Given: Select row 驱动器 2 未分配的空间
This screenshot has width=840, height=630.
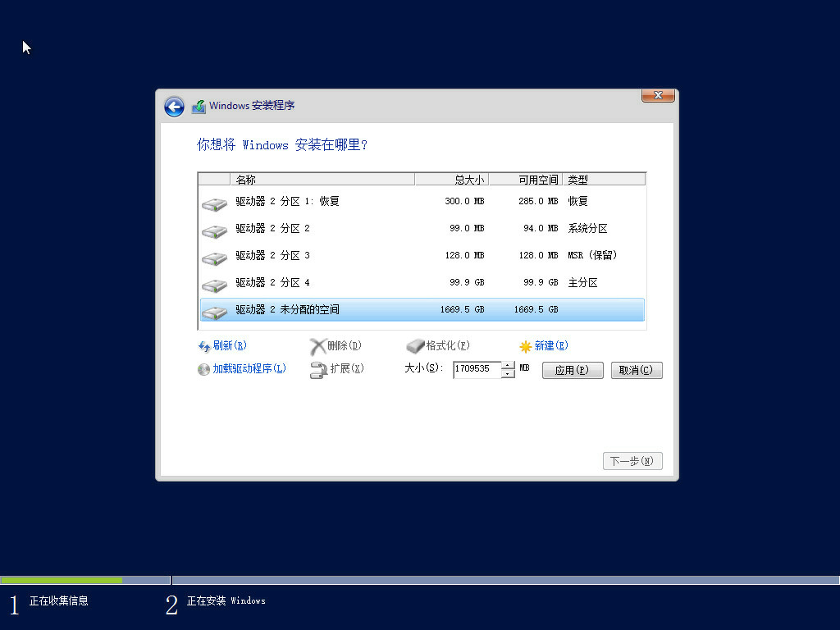Looking at the screenshot, I should pos(422,309).
